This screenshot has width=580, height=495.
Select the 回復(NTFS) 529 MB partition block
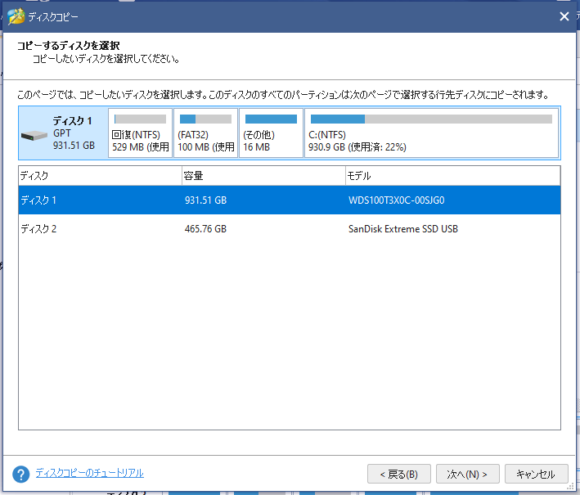140,133
